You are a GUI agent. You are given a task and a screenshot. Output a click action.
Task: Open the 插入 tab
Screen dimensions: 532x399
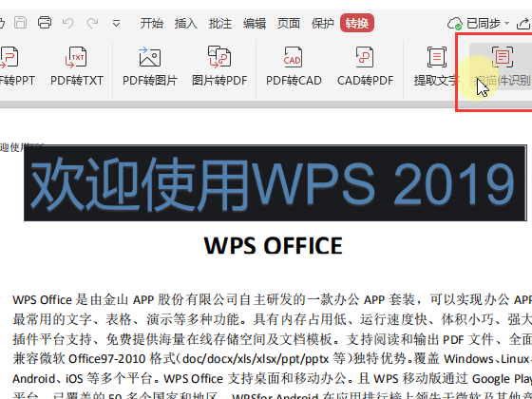(186, 24)
